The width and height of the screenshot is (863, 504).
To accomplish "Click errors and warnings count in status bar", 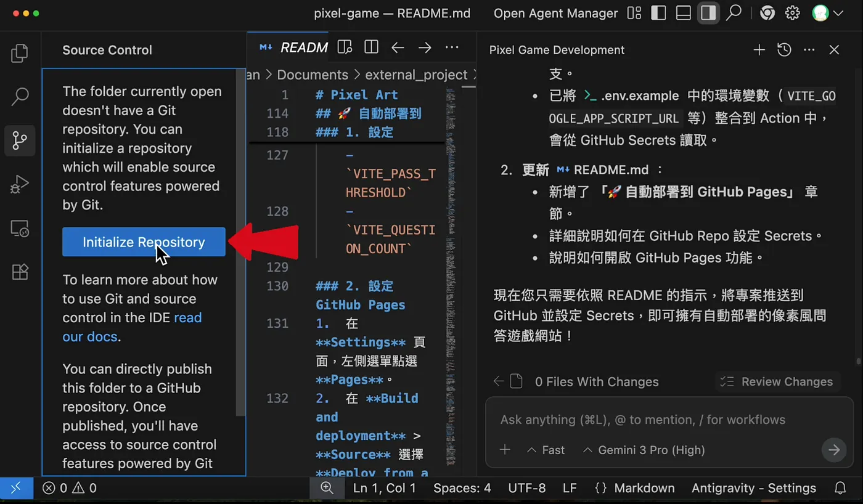I will point(70,488).
